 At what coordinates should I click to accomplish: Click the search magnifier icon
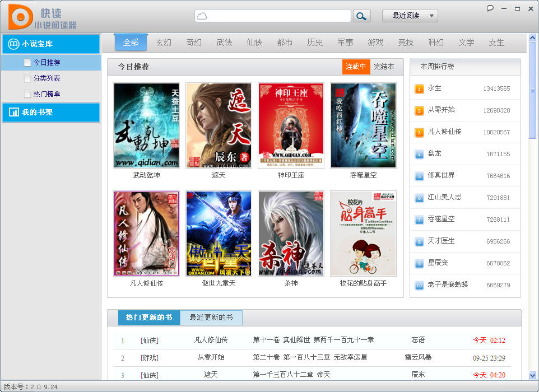[x=361, y=15]
